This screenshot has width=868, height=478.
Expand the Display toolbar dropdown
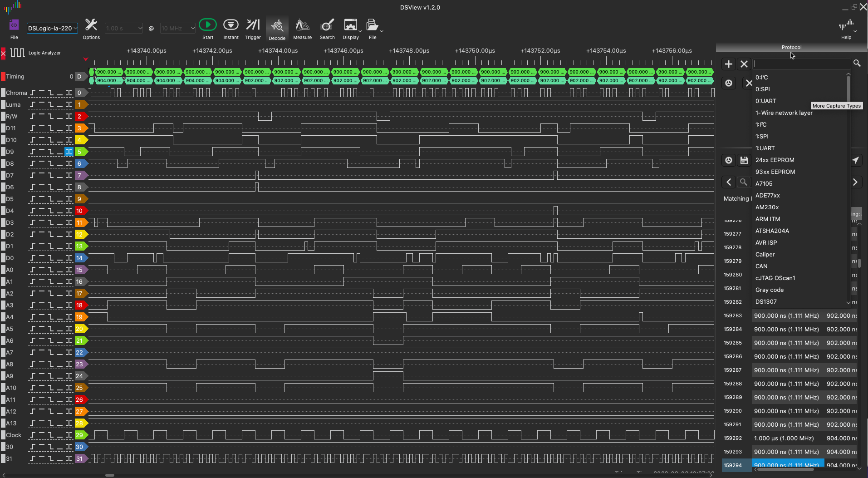[360, 31]
